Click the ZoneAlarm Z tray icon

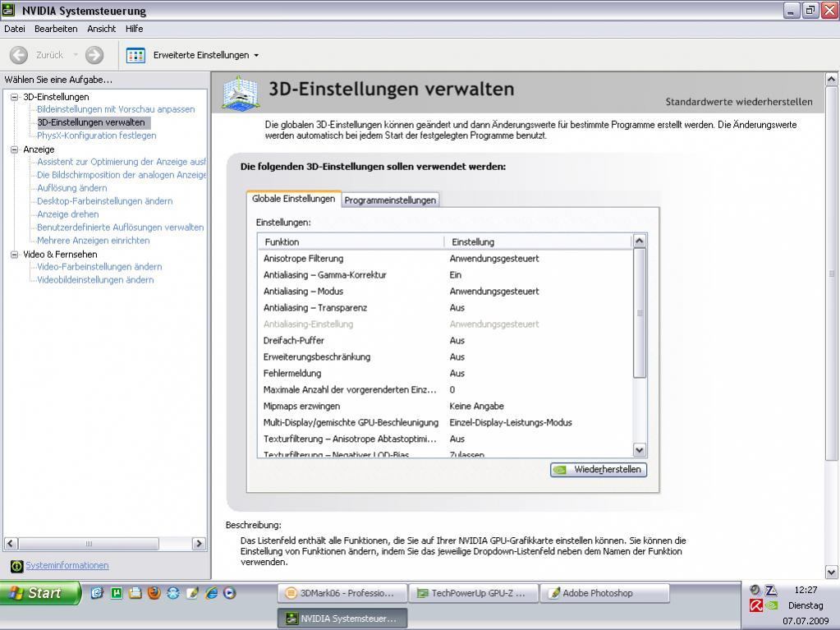point(771,591)
